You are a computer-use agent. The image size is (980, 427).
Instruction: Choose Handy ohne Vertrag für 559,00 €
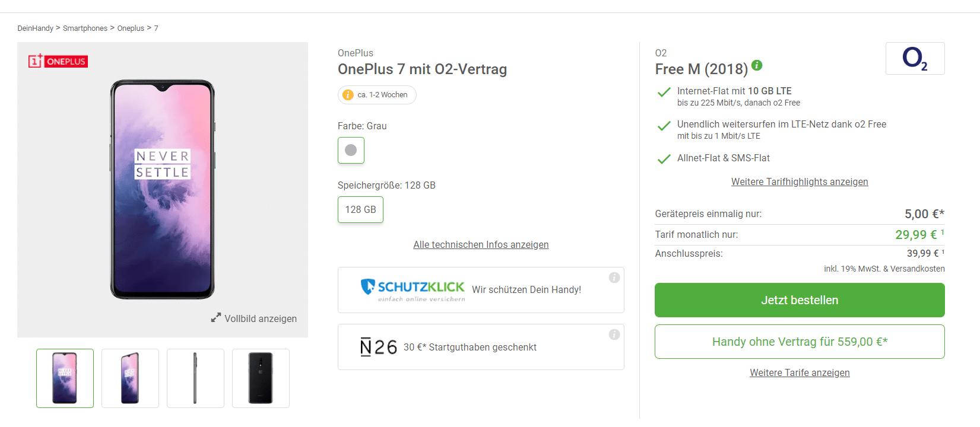pos(800,342)
